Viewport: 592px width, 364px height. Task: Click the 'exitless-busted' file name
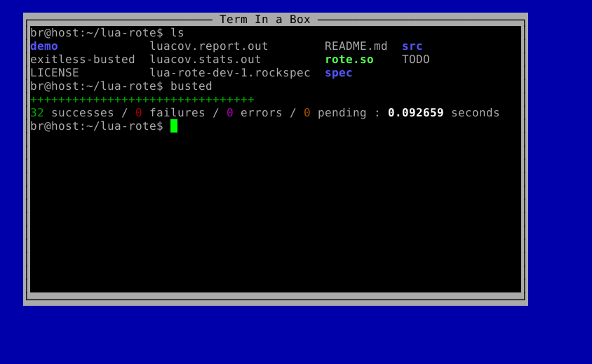pyautogui.click(x=83, y=60)
